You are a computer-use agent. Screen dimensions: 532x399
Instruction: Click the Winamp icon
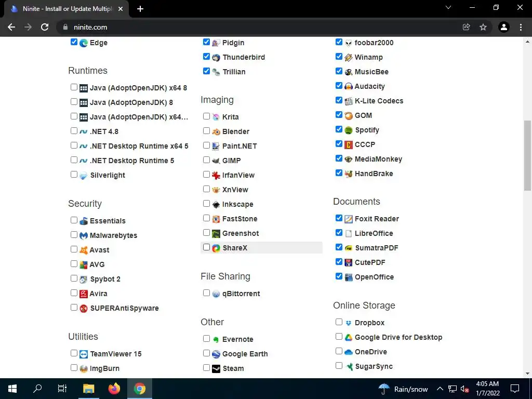[349, 57]
